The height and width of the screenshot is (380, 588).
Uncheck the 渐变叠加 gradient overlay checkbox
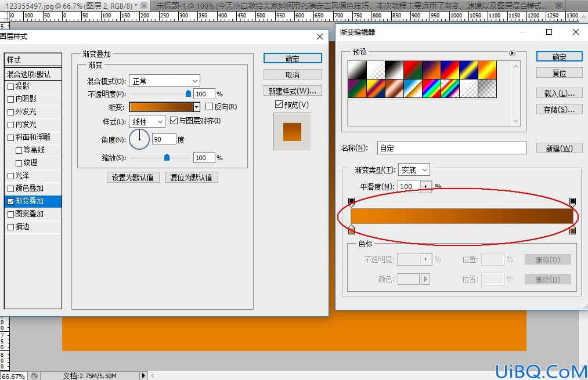[11, 202]
